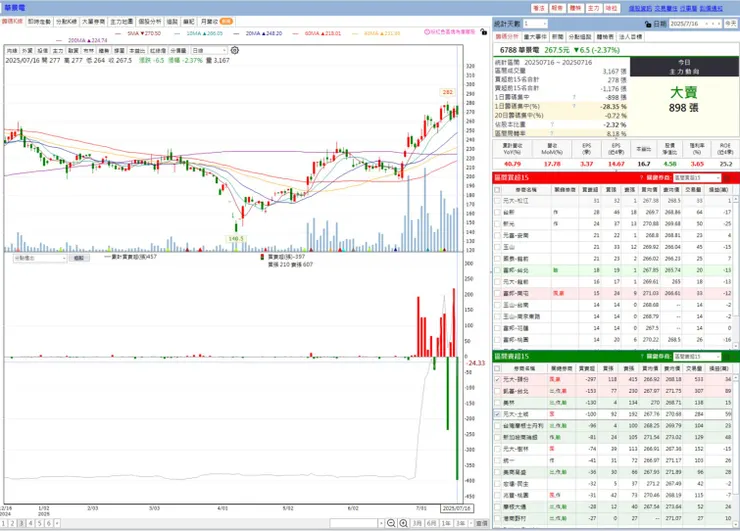Open the 法人目標 tab
The image size is (740, 531).
point(630,37)
